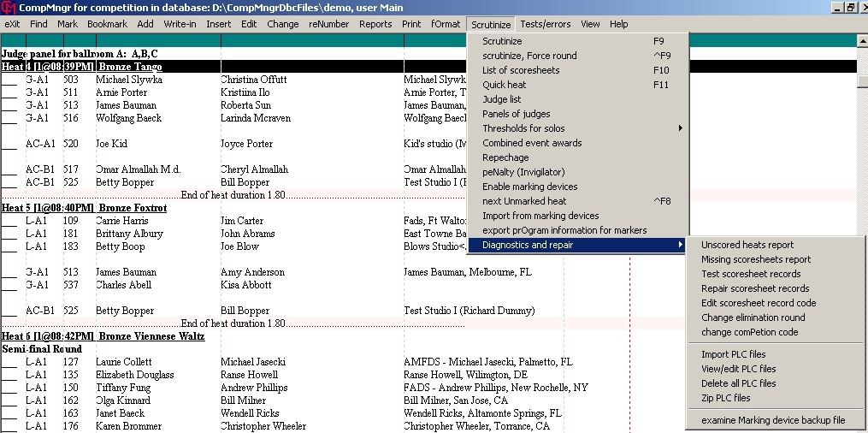
Task: Click the Semi-final Round label
Action: tap(42, 349)
